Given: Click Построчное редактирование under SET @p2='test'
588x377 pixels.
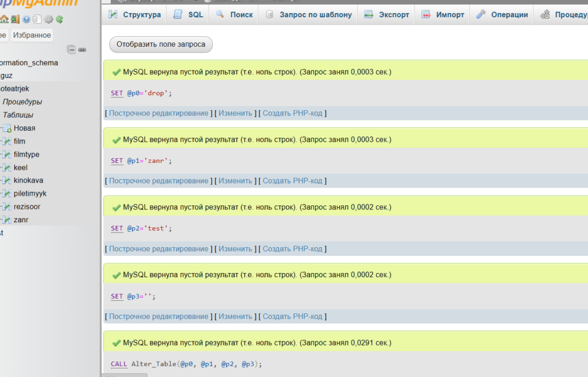Looking at the screenshot, I should [x=158, y=249].
